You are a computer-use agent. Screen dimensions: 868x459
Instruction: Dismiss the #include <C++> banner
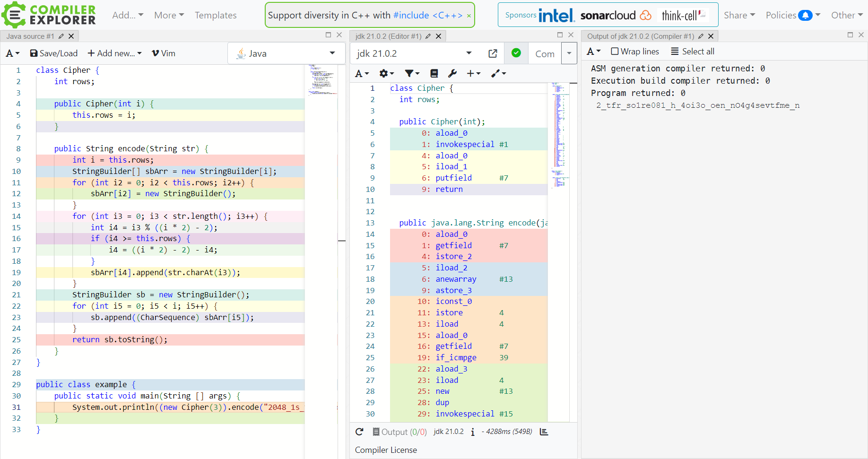coord(469,16)
